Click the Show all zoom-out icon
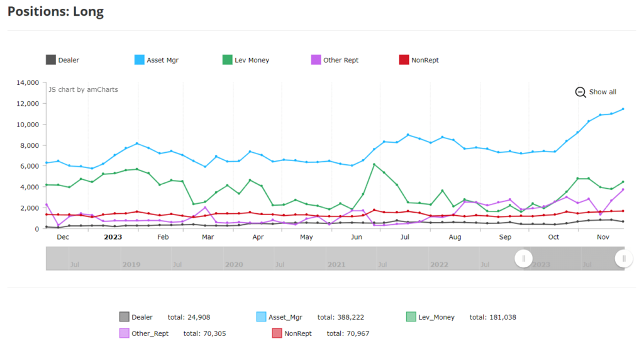 click(x=580, y=92)
